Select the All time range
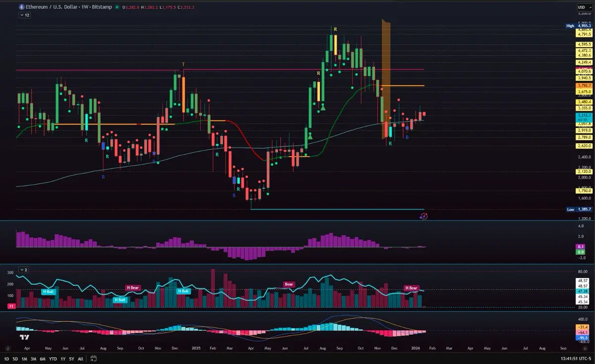The image size is (595, 364). (81, 359)
